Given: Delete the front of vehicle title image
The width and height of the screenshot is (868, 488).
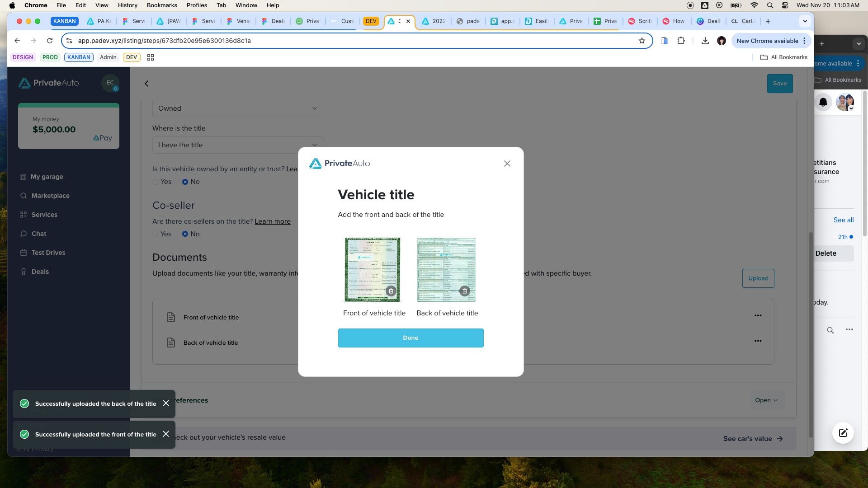Looking at the screenshot, I should pos(391,291).
